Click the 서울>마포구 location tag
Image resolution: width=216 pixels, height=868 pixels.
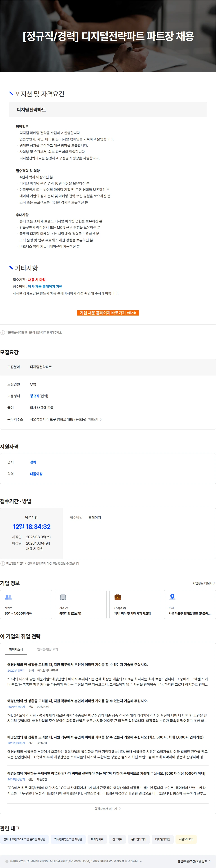click(x=186, y=839)
